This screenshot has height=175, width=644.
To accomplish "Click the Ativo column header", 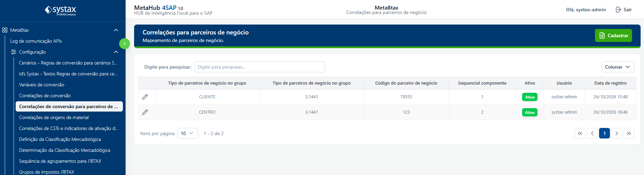I will [530, 83].
